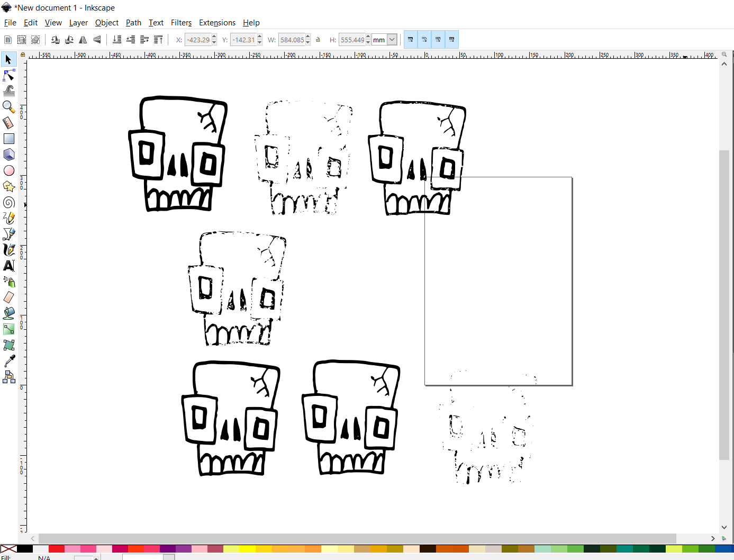Increment the X coordinate with its stepper
The width and height of the screenshot is (734, 560).
click(x=214, y=37)
